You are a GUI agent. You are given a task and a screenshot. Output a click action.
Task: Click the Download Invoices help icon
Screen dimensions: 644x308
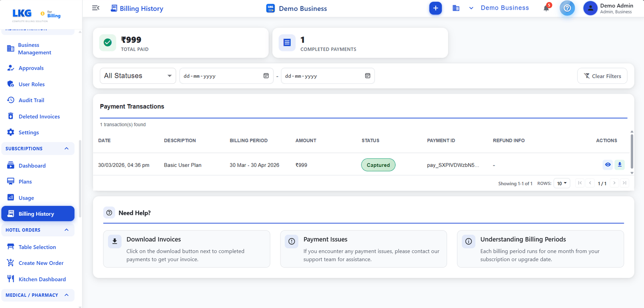115,241
